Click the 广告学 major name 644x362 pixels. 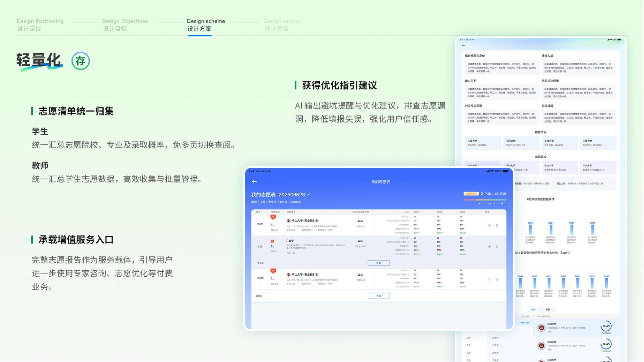coord(290,241)
